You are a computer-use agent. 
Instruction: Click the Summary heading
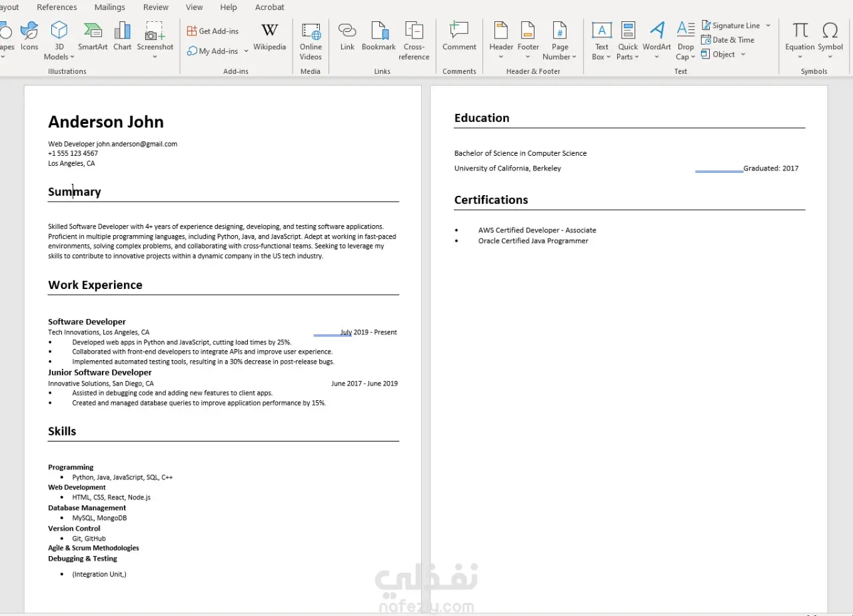[75, 192]
